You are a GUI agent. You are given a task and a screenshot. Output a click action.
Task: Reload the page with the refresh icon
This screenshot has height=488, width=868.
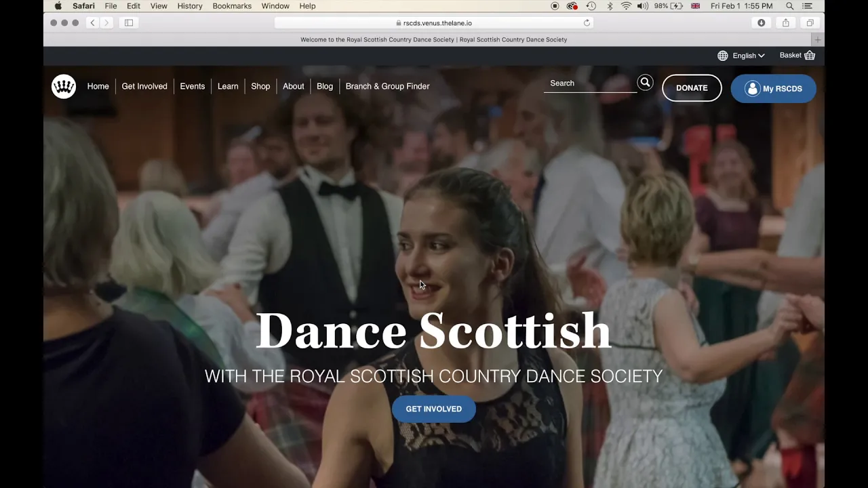(587, 22)
